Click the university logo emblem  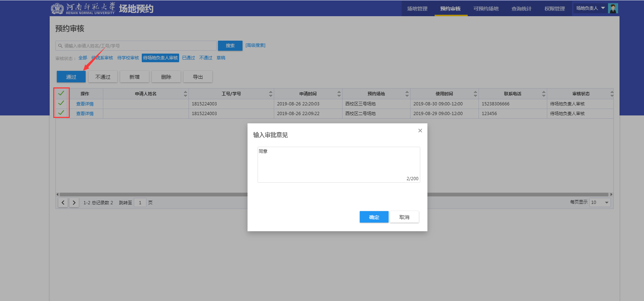(x=57, y=8)
